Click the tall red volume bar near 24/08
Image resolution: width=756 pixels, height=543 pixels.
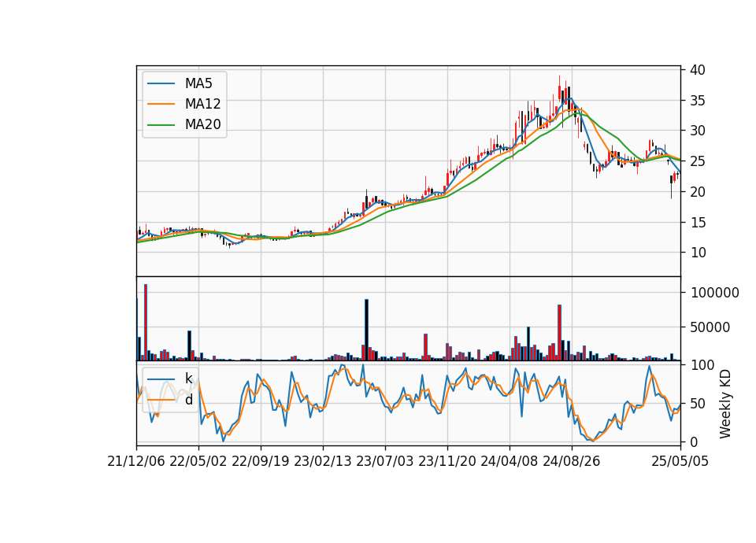(559, 332)
